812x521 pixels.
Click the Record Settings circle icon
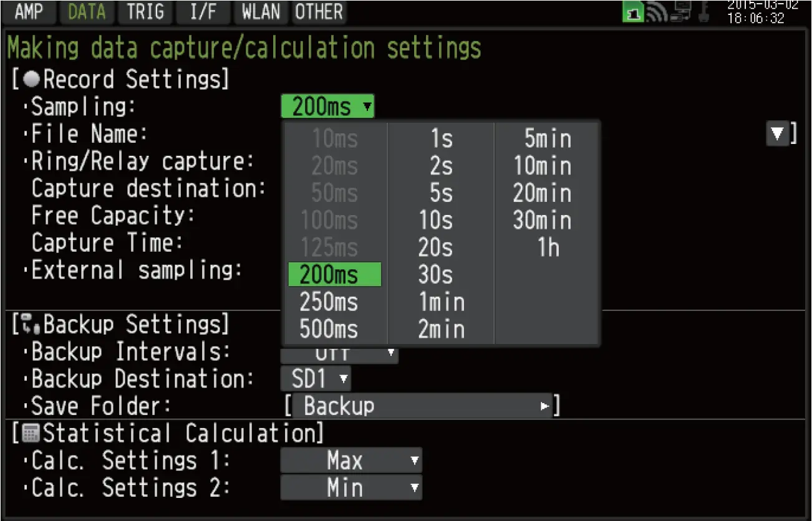(34, 80)
